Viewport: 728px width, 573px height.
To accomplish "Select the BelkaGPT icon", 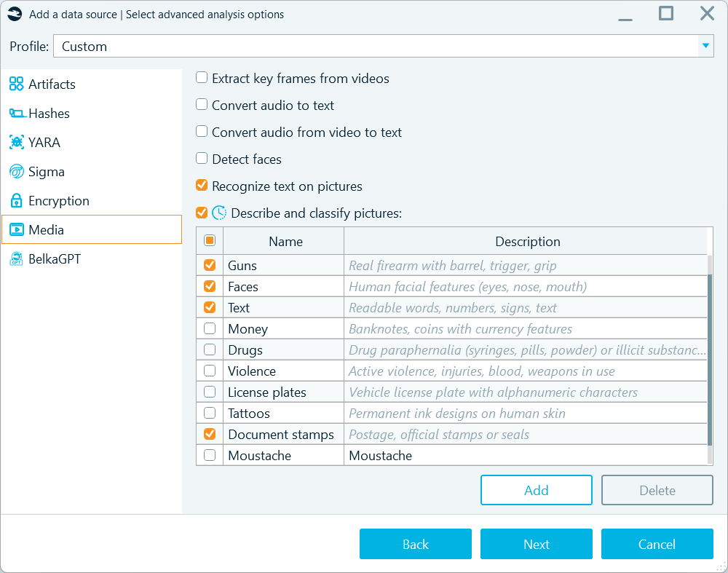I will tap(15, 258).
